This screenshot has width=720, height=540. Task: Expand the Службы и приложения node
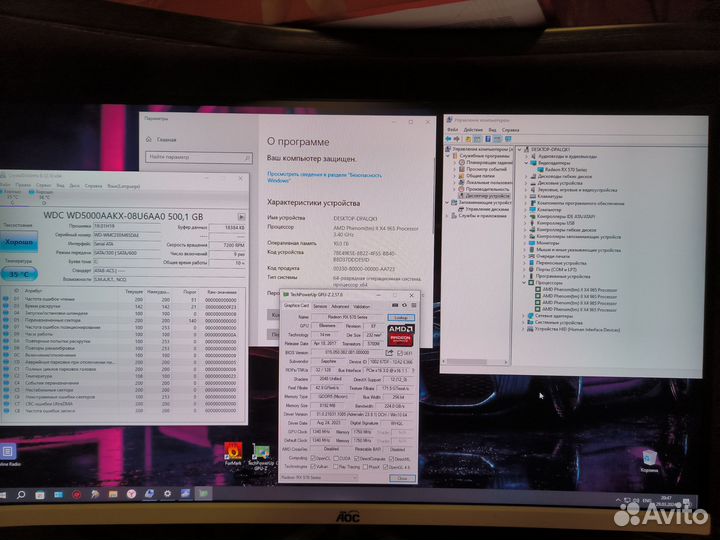(x=447, y=216)
